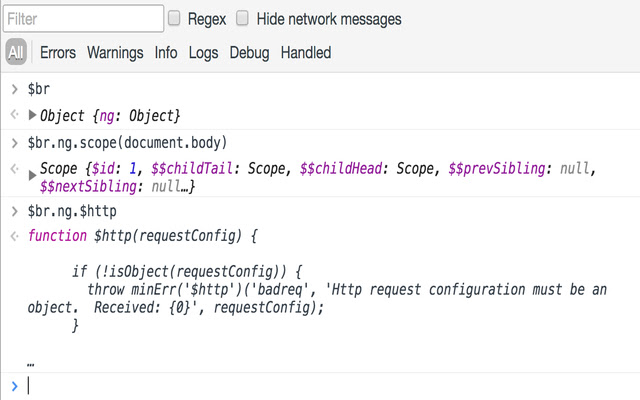The height and width of the screenshot is (400, 640).
Task: Click the blue console prompt chevron
Action: point(14,385)
